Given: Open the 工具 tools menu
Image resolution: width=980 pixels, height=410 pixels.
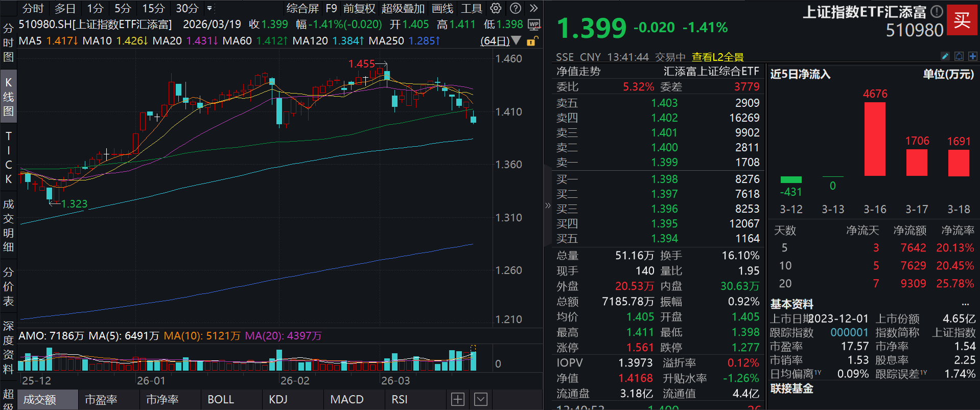Looking at the screenshot, I should point(472,8).
